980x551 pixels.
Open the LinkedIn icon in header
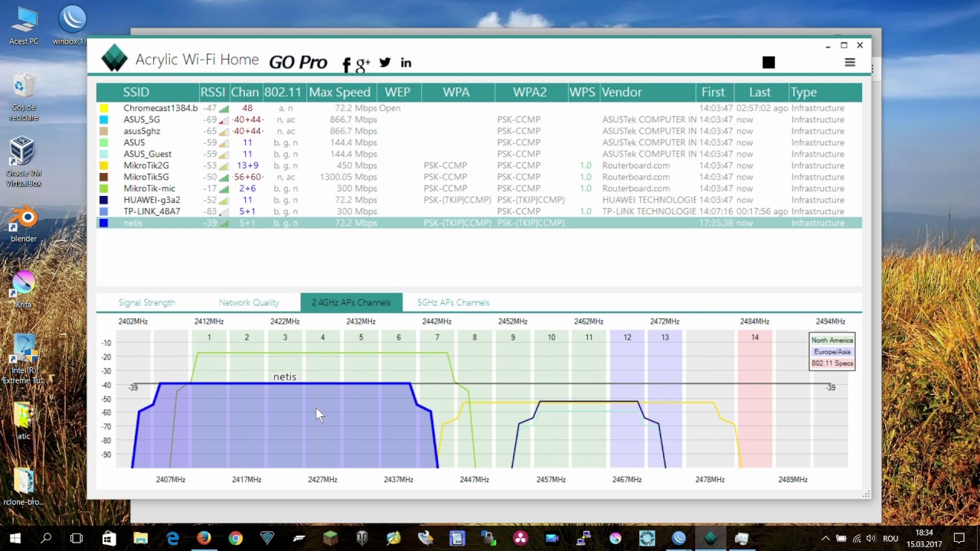click(406, 63)
